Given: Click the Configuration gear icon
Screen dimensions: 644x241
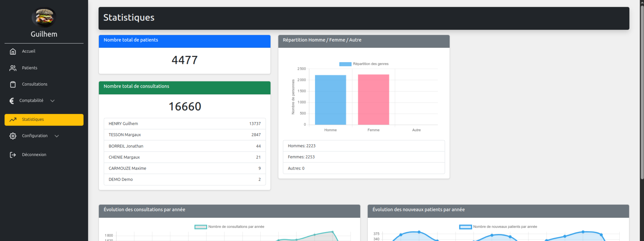Looking at the screenshot, I should tap(13, 136).
